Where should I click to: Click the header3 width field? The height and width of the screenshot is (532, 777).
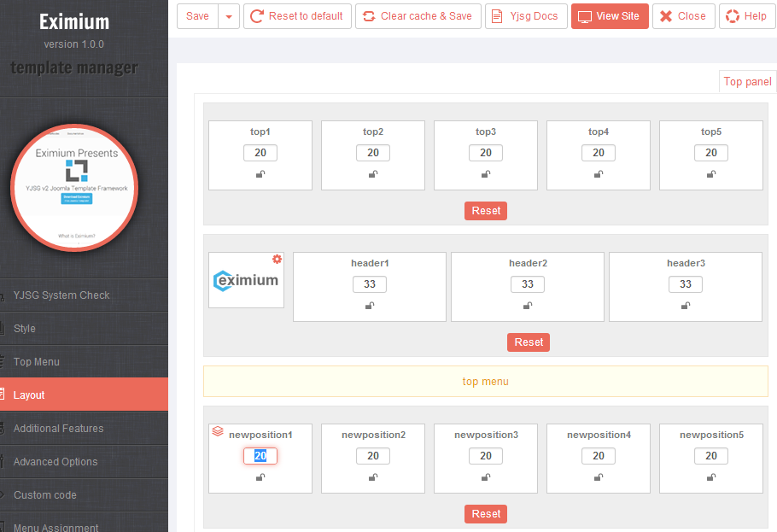(x=686, y=284)
